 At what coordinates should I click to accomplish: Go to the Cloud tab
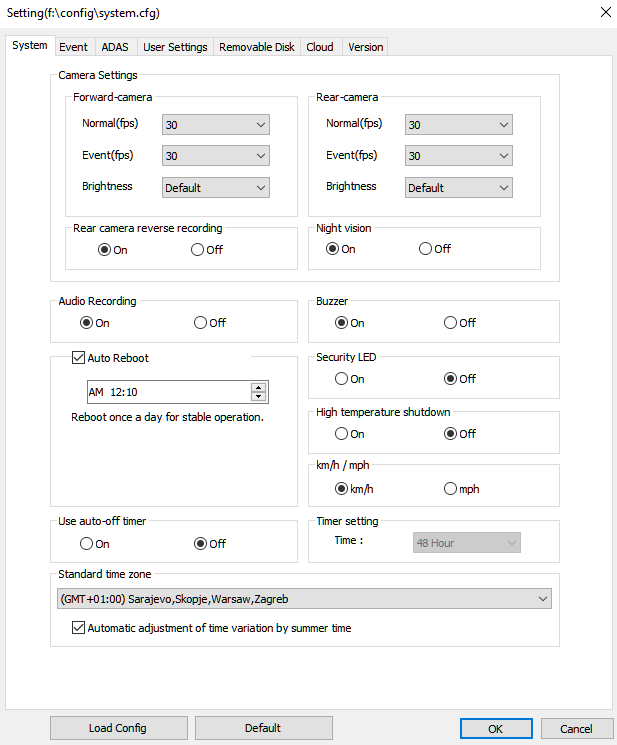(320, 47)
